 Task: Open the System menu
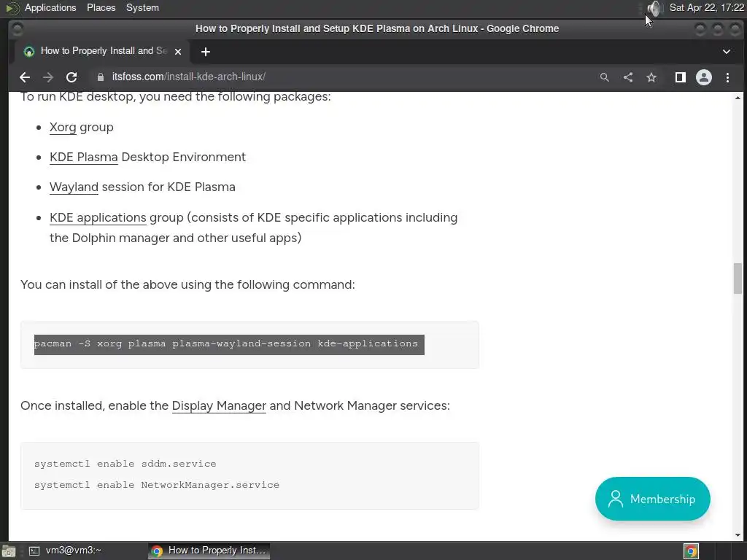point(142,7)
